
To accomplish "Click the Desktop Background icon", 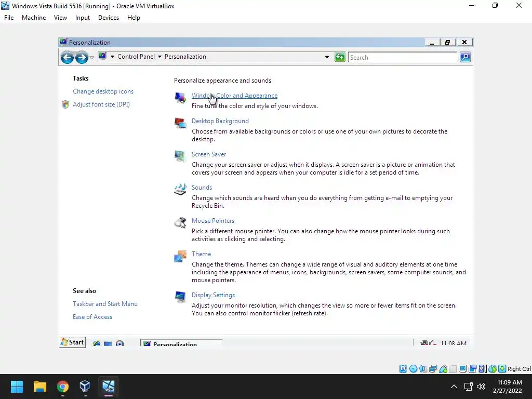I will [x=180, y=123].
